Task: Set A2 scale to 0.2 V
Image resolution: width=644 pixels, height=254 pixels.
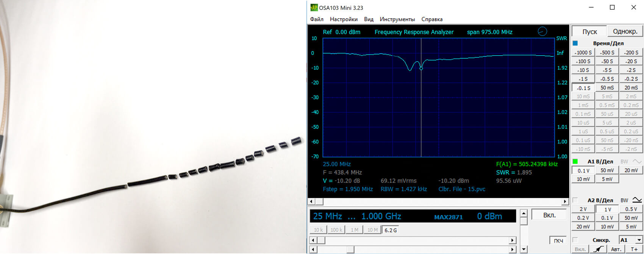Action: coord(583,218)
